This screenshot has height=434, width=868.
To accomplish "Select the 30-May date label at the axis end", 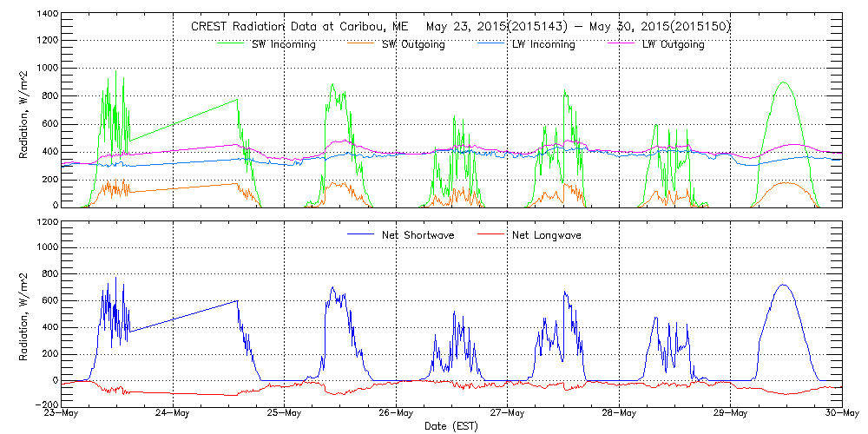I will 840,413.
